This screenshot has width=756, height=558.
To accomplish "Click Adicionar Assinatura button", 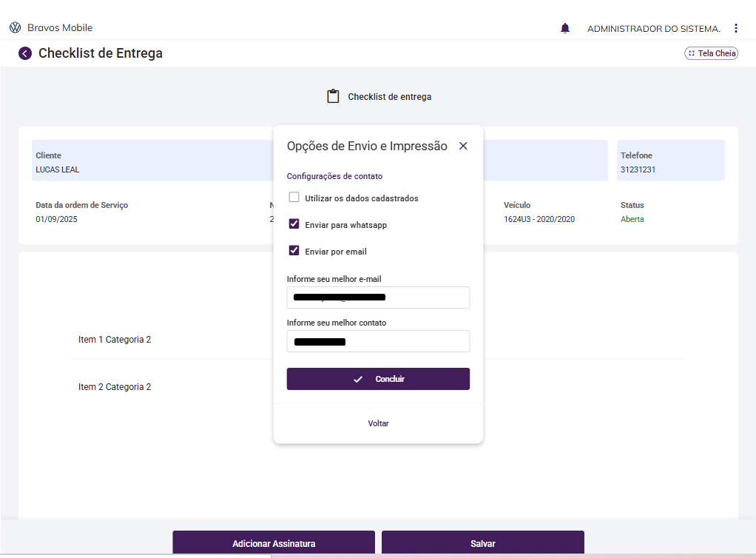I will pyautogui.click(x=274, y=543).
